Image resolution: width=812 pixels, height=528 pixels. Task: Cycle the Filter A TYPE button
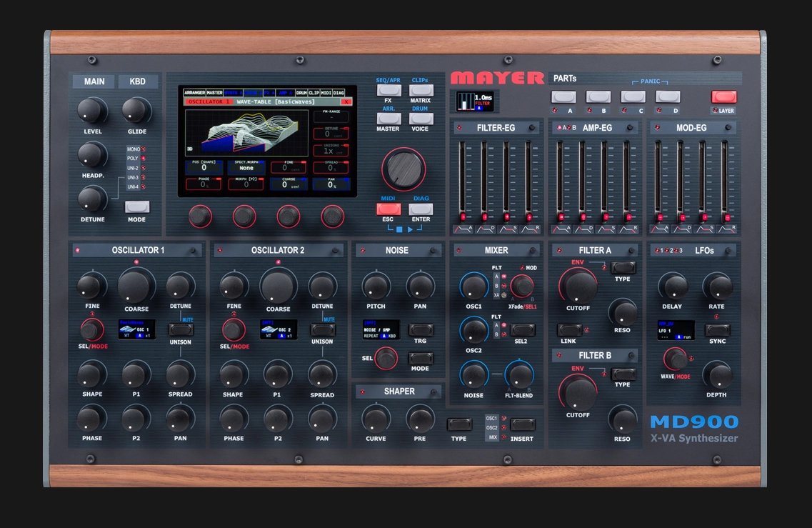[x=623, y=267]
